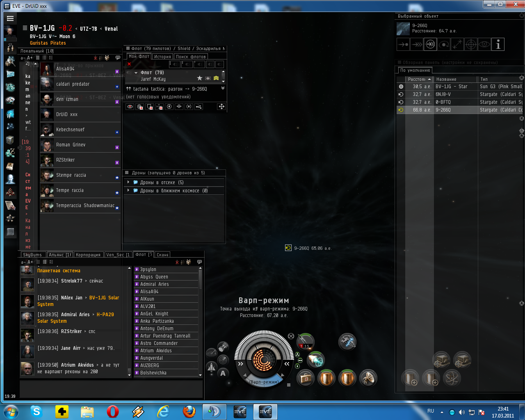
Task: Activate the medkit-case module on the HUD
Action: tap(305, 378)
